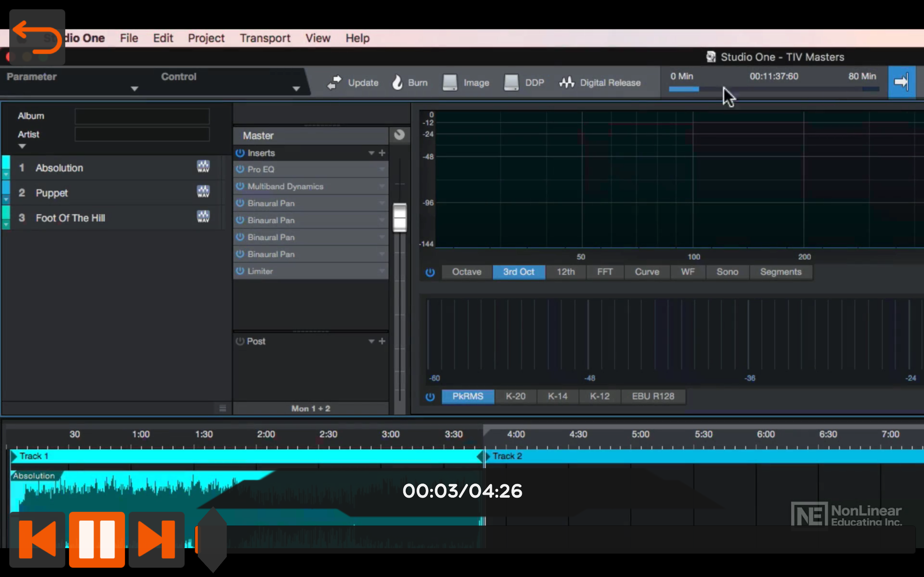Click the WAV icon beside Foot Of The Hill
The height and width of the screenshot is (577, 924).
pyautogui.click(x=204, y=216)
